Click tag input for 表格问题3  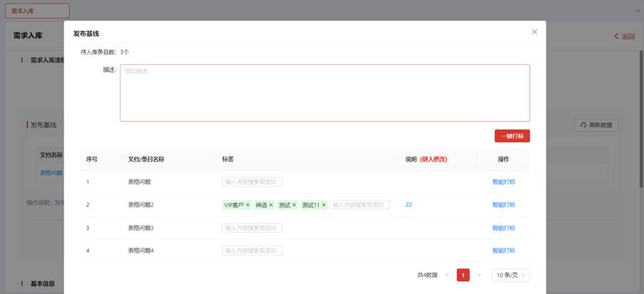click(x=252, y=228)
